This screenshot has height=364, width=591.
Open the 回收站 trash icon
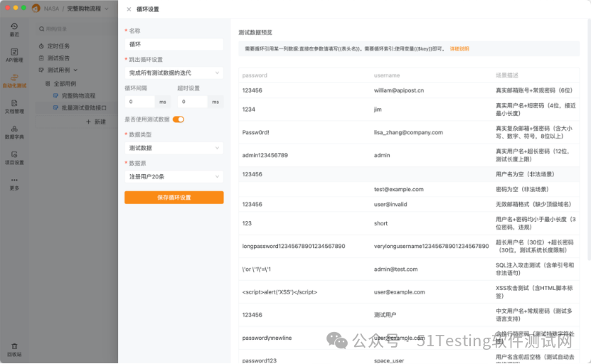tap(14, 346)
